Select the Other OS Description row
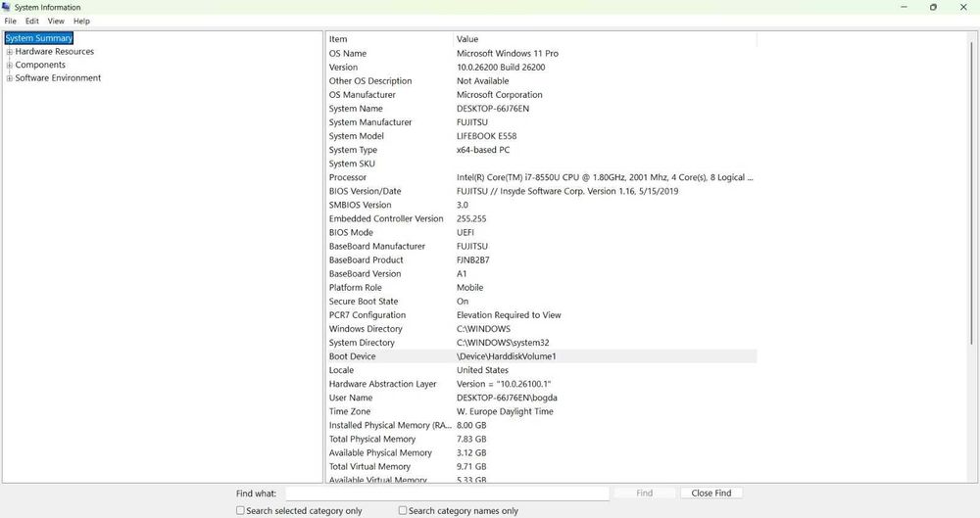Viewport: 980px width, 518px height. [x=541, y=80]
